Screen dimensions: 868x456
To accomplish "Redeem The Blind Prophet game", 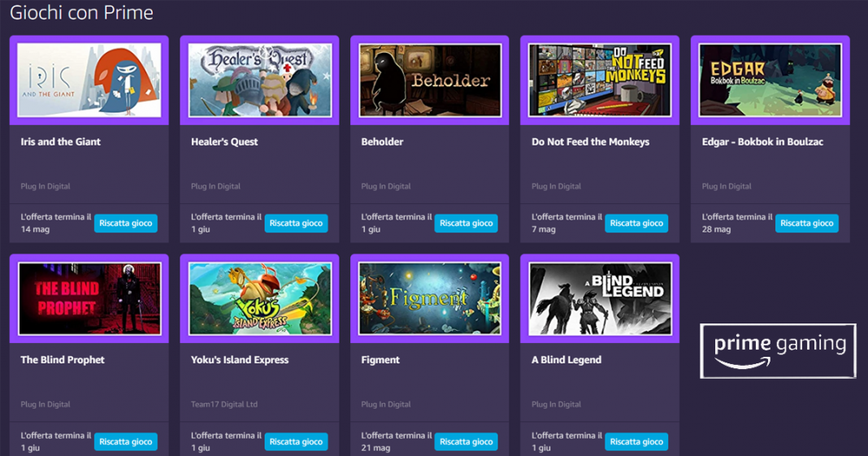I will (x=126, y=441).
